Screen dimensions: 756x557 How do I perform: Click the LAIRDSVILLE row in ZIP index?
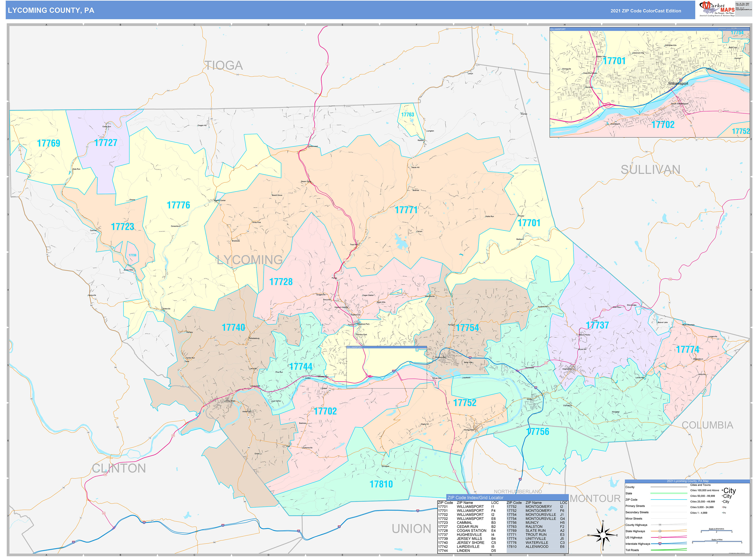[x=467, y=547]
